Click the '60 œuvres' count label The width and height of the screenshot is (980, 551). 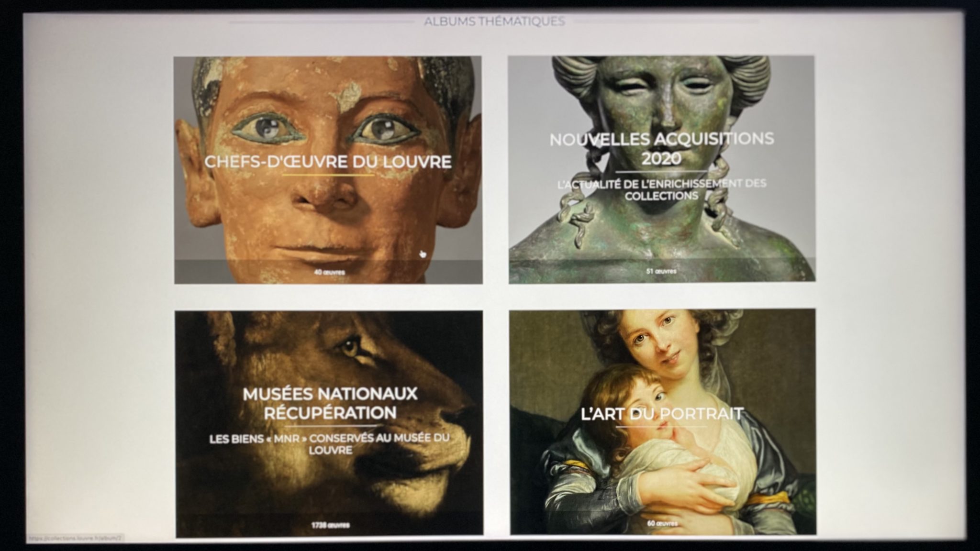tap(662, 523)
